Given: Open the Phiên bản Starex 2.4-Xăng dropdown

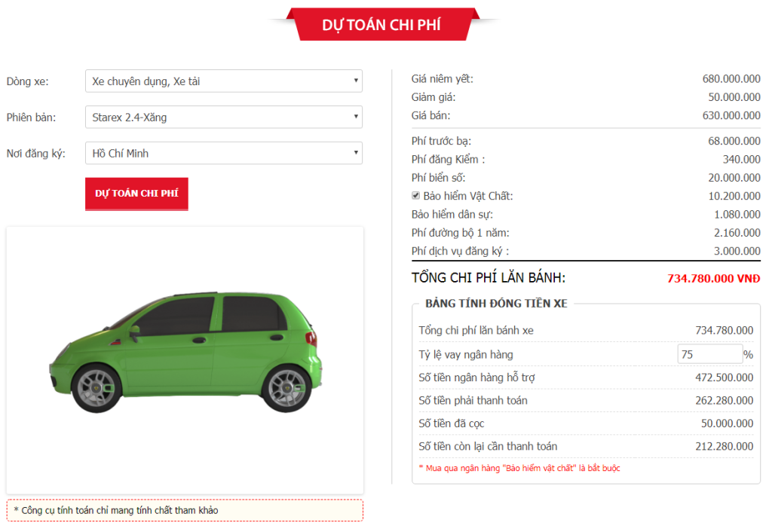Looking at the screenshot, I should (223, 117).
